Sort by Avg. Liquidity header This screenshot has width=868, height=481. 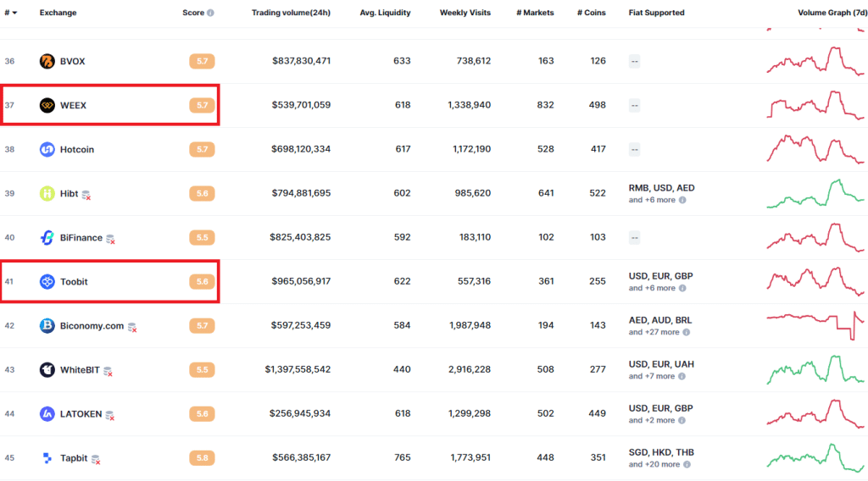pos(386,13)
